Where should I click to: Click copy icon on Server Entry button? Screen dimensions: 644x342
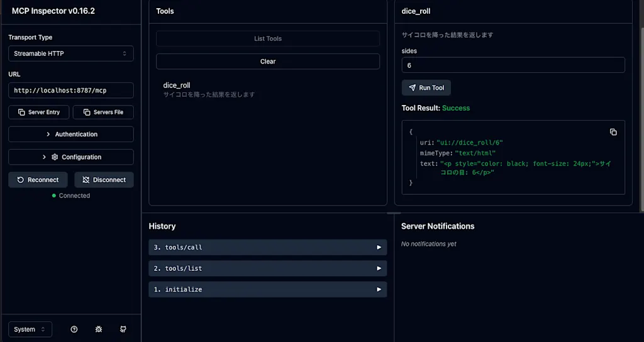point(21,112)
